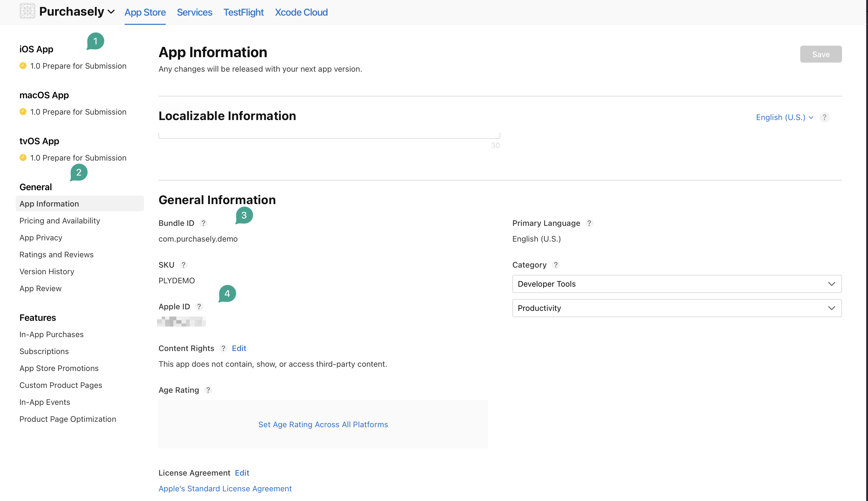Open Product Page Optimization
This screenshot has width=868, height=501.
68,419
